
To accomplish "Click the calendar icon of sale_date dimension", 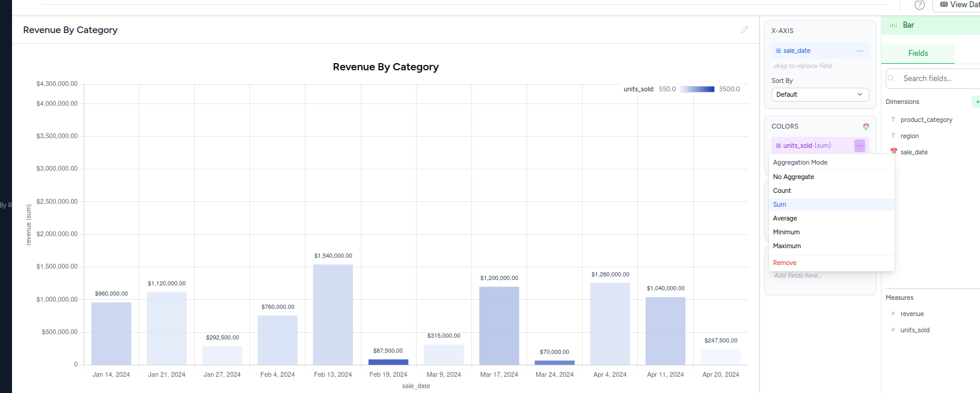I will pyautogui.click(x=893, y=152).
